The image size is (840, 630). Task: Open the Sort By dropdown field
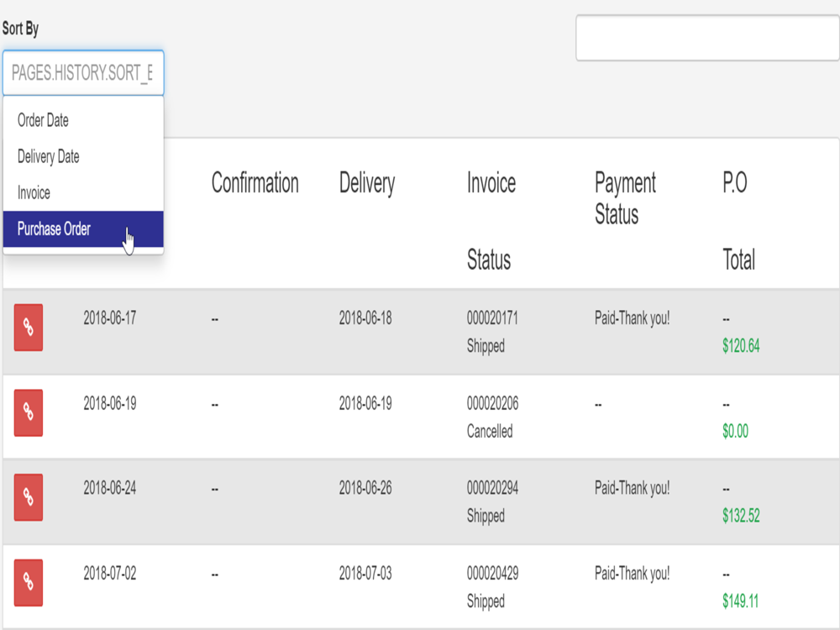click(83, 73)
